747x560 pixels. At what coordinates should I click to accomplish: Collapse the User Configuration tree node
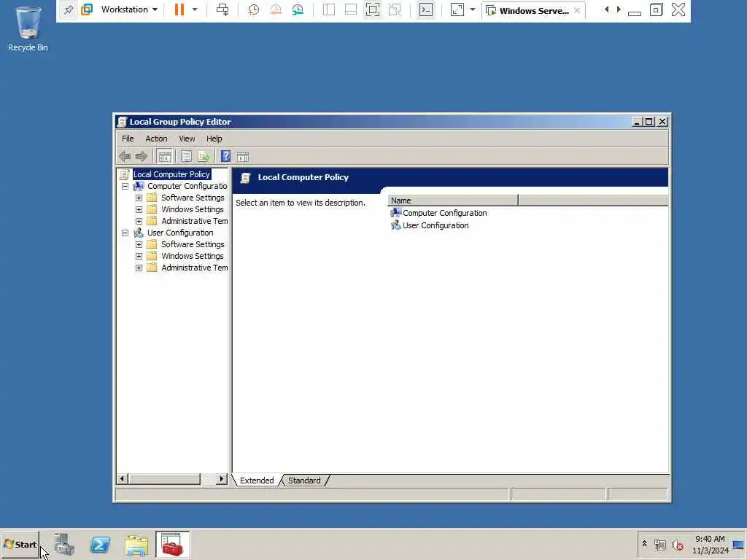coord(125,233)
